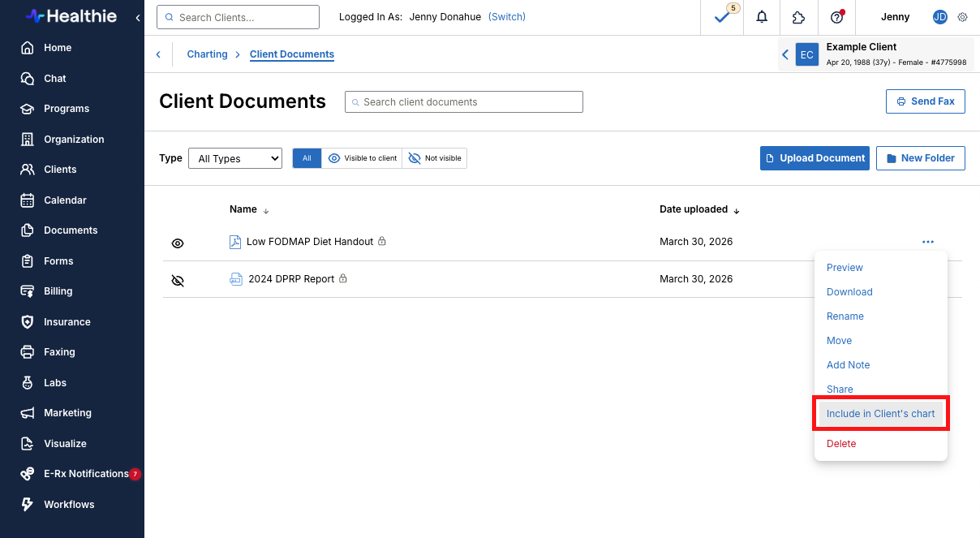Focus the Search Clients field
Viewport: 980px width, 538px height.
coord(238,17)
